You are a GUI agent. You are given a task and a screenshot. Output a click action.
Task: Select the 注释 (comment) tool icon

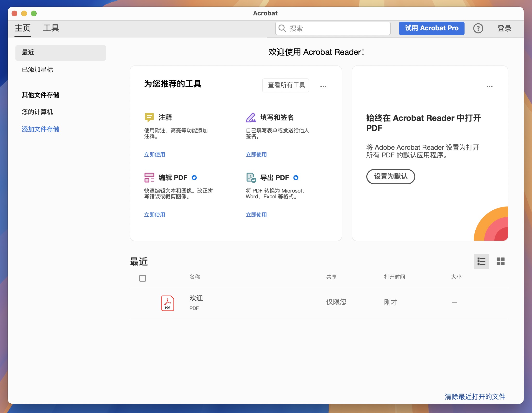tap(149, 117)
